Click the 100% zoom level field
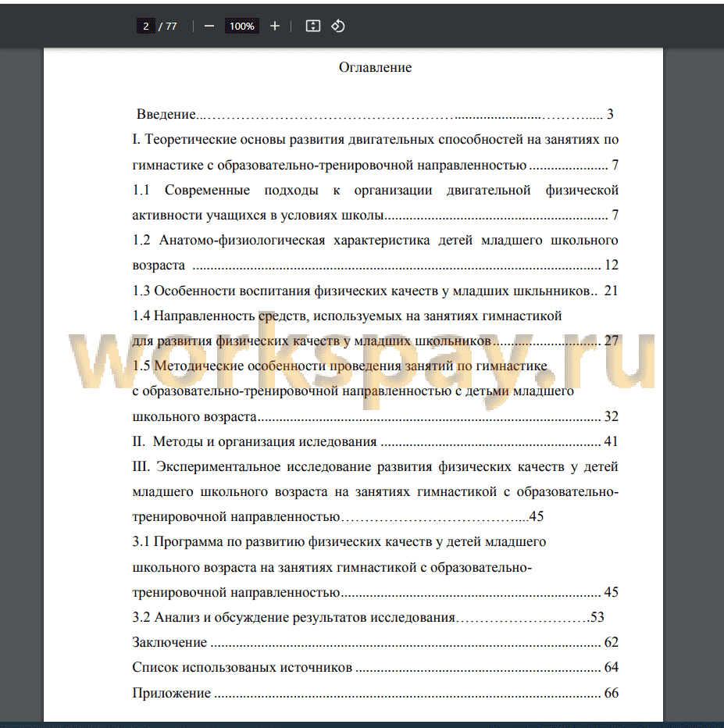This screenshot has height=728, width=724. (x=242, y=26)
